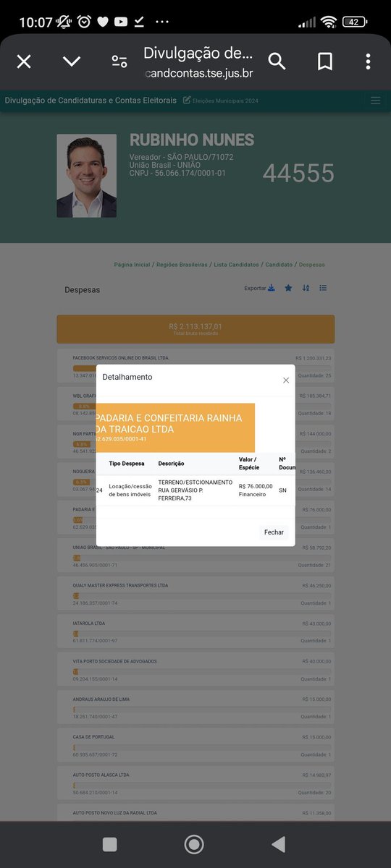Open site settings tune icon

(119, 61)
